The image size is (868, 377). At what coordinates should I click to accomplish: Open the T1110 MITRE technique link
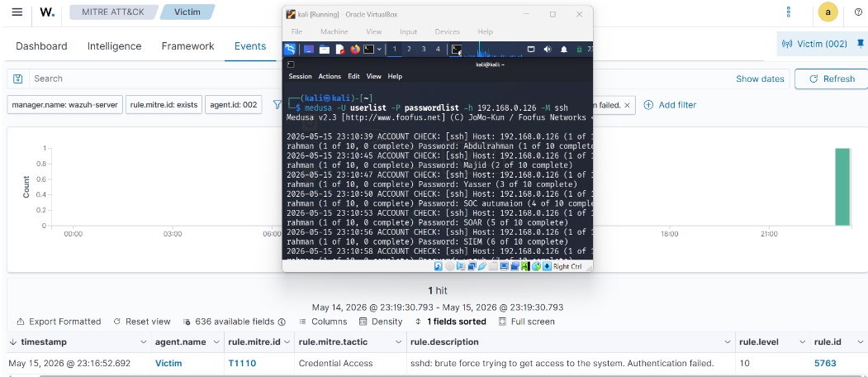pyautogui.click(x=242, y=364)
